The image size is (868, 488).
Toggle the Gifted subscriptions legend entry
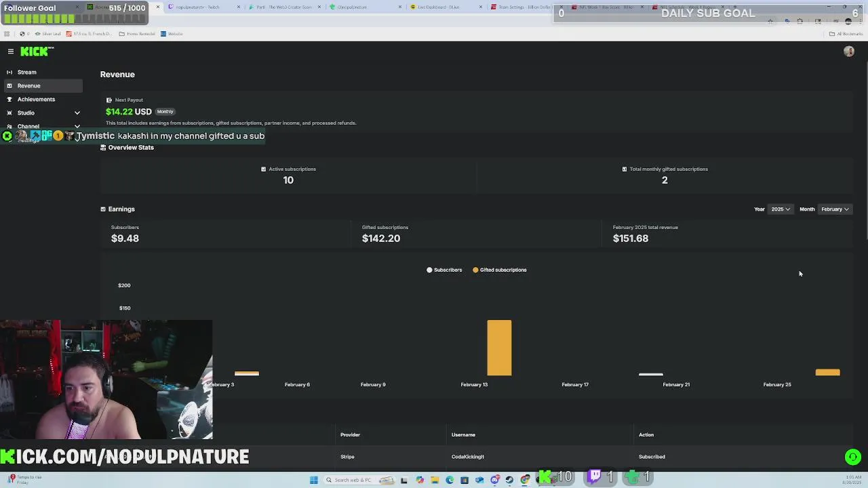pos(500,270)
